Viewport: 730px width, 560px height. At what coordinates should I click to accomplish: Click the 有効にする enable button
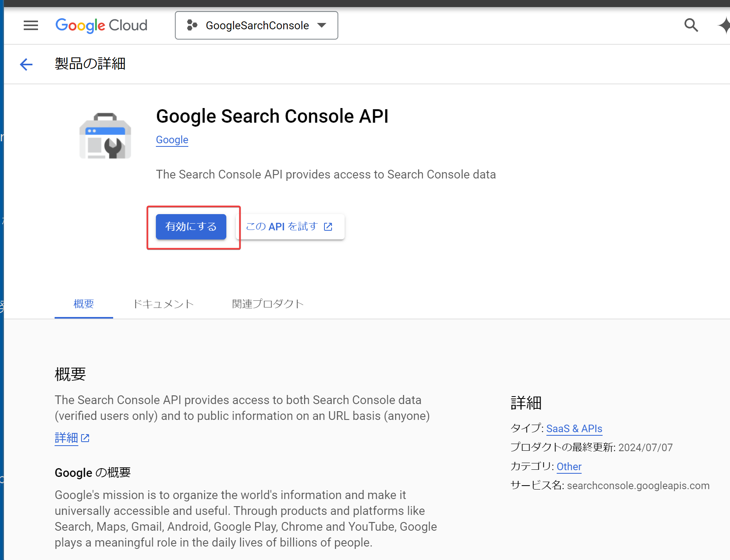pos(191,227)
